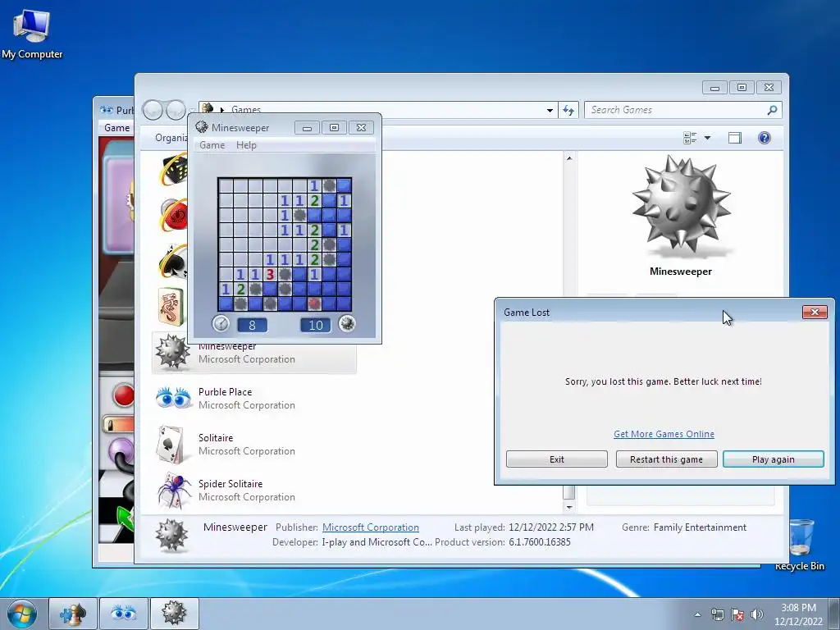Open the Help menu in Minesweeper
The image size is (840, 630).
[x=246, y=145]
